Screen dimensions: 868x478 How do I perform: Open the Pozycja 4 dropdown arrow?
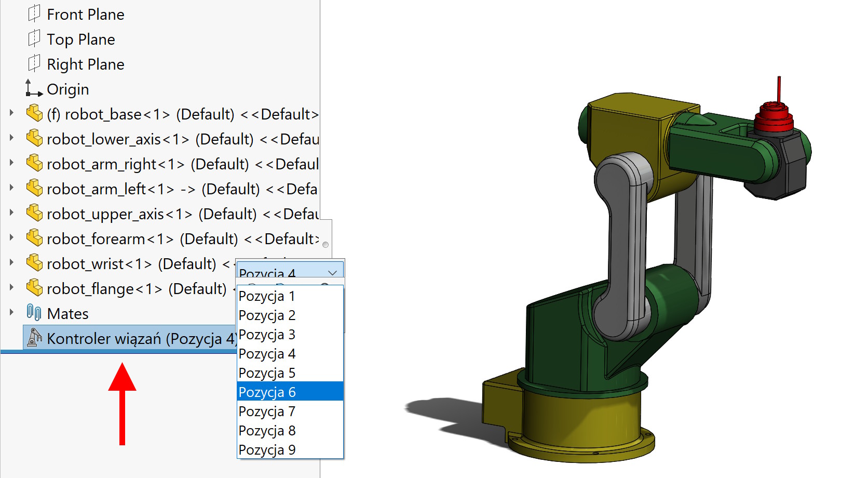click(x=332, y=273)
